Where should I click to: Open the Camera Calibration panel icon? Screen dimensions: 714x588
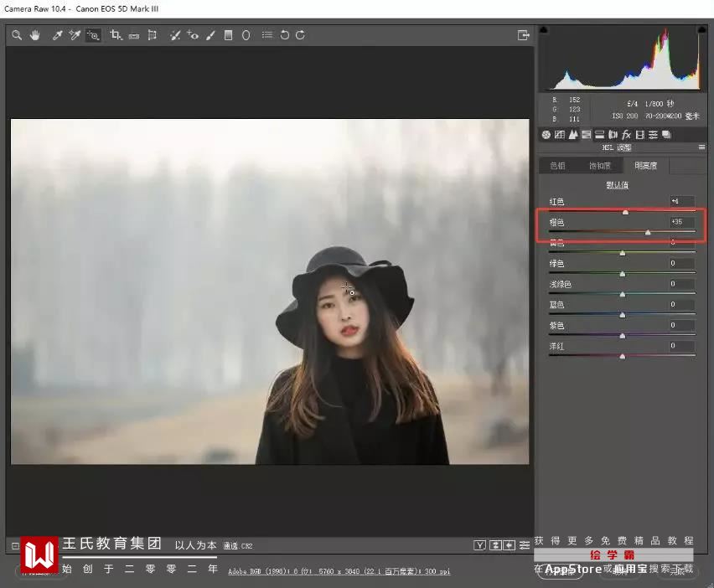point(639,135)
